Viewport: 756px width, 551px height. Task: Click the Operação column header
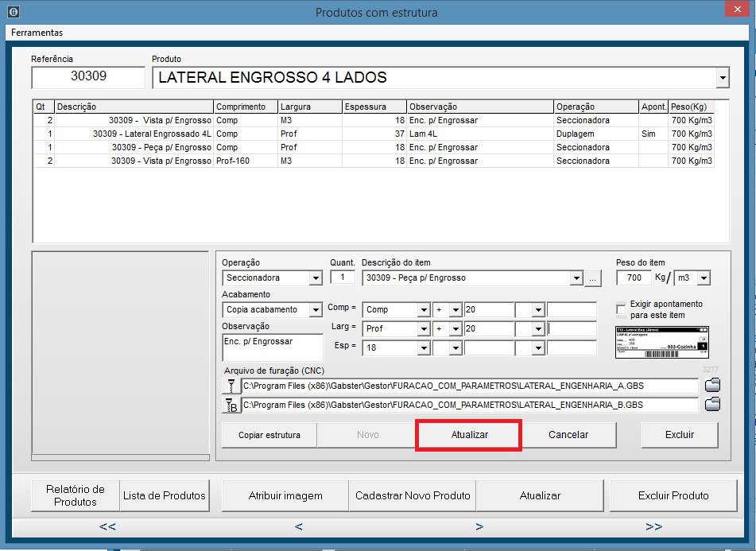tap(596, 107)
